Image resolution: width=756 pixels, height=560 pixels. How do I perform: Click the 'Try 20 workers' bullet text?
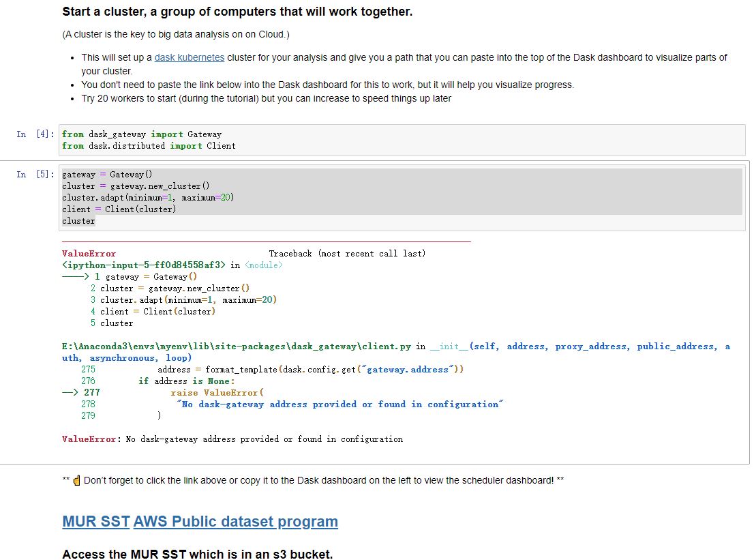(x=266, y=98)
